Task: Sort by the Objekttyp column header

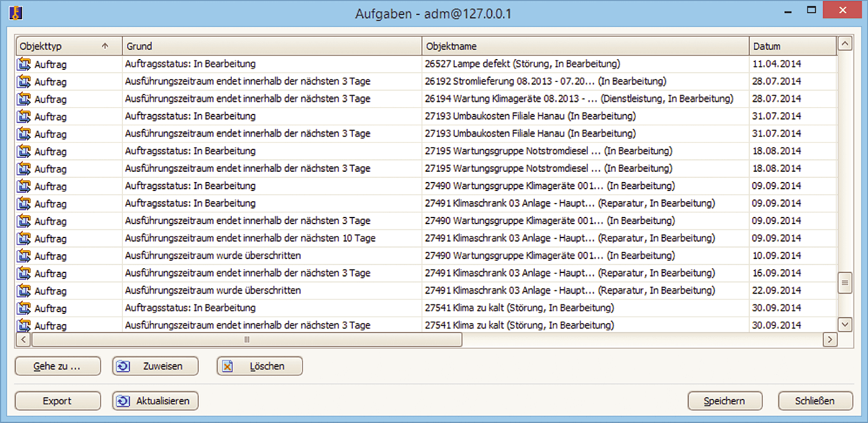Action: click(60, 46)
